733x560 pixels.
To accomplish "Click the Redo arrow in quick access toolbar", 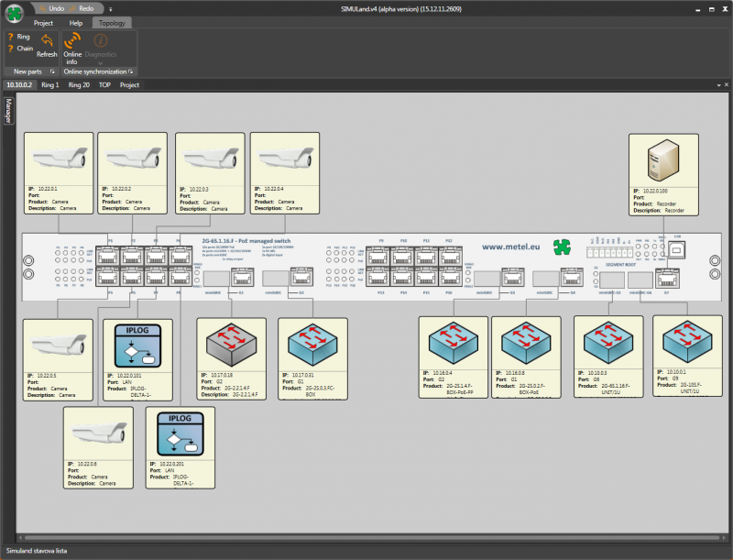I will pos(72,7).
